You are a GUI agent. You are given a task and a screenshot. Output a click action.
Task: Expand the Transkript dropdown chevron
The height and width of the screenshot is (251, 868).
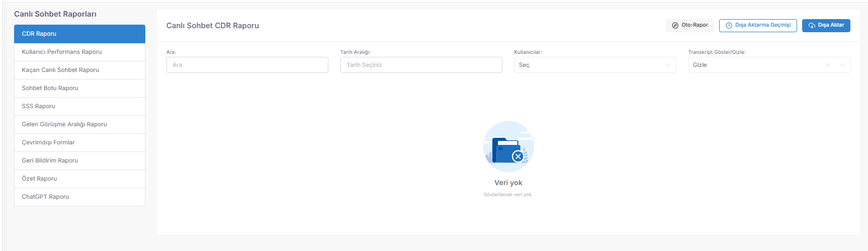(x=842, y=65)
